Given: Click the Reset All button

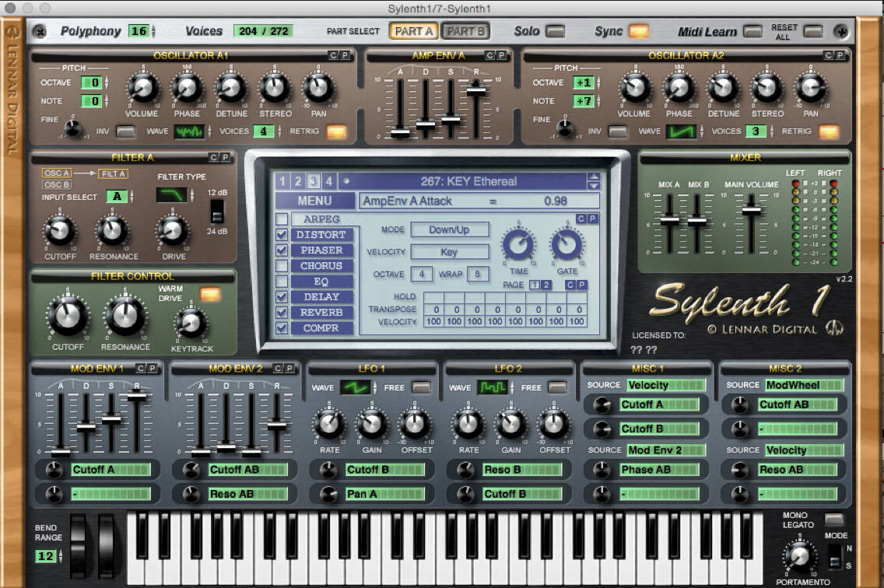Looking at the screenshot, I should (x=813, y=31).
